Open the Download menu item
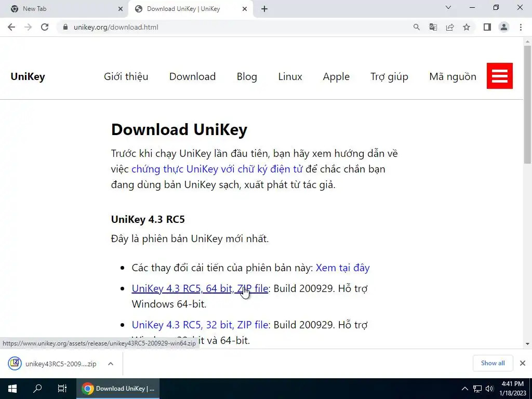532x399 pixels. tap(192, 77)
